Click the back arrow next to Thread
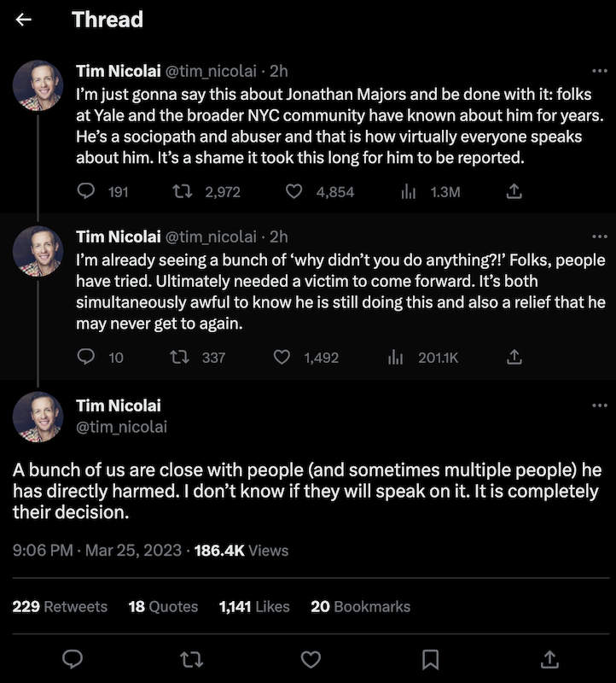The height and width of the screenshot is (683, 616). [x=24, y=20]
